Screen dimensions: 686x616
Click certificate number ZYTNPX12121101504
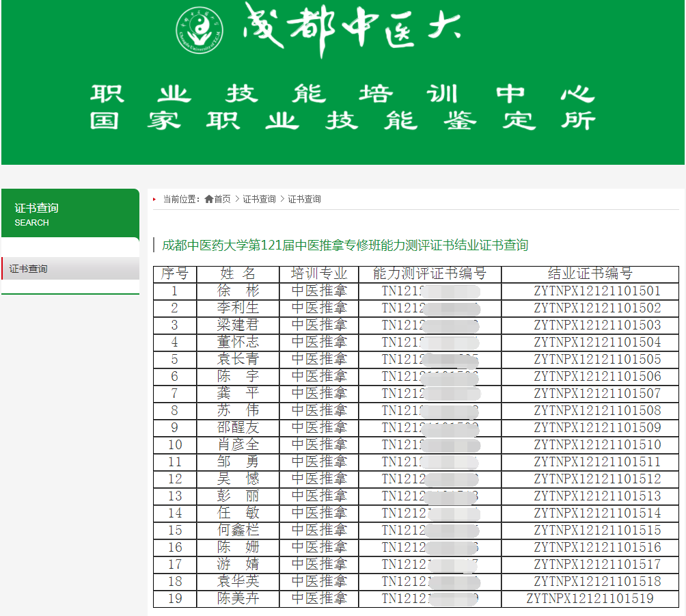597,342
